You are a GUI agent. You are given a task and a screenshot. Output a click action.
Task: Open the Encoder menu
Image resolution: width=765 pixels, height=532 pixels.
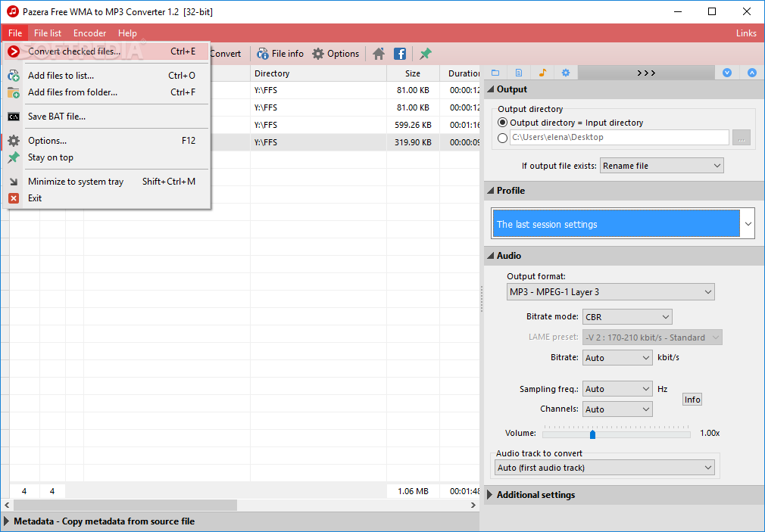(x=90, y=33)
